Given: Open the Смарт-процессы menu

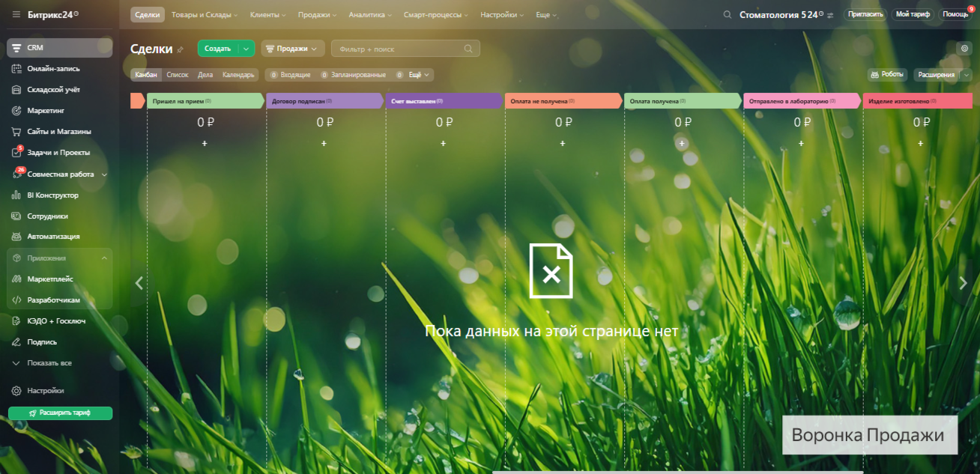Looking at the screenshot, I should tap(436, 15).
